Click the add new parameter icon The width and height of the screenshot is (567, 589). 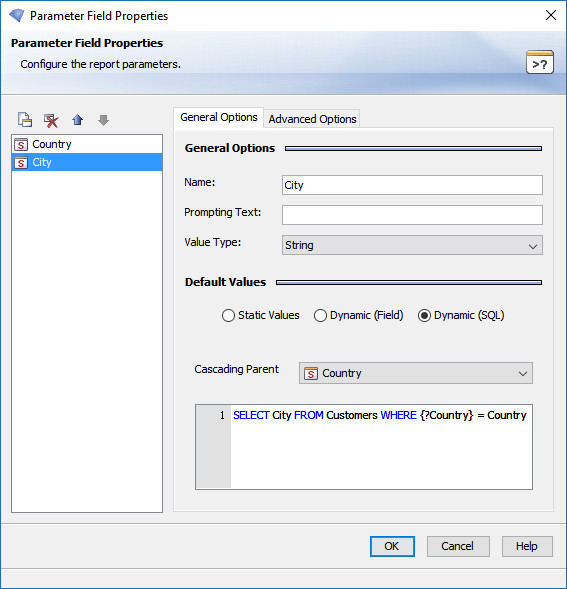click(x=25, y=120)
